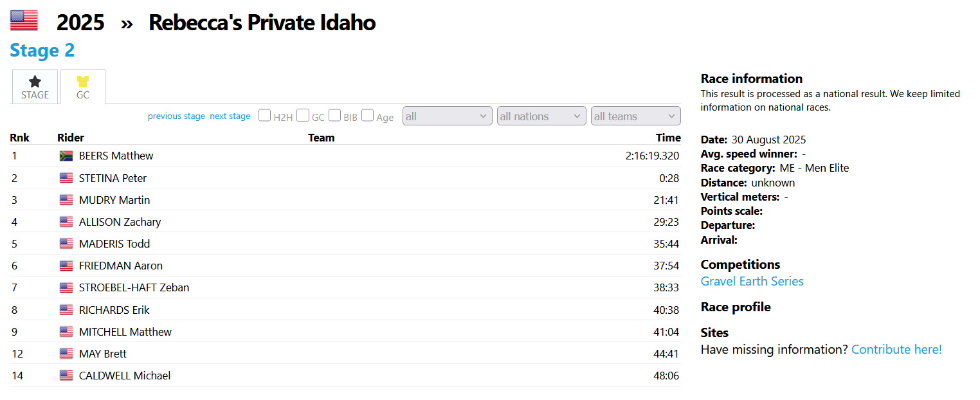Click the yellow jersey GC icon

tap(83, 81)
